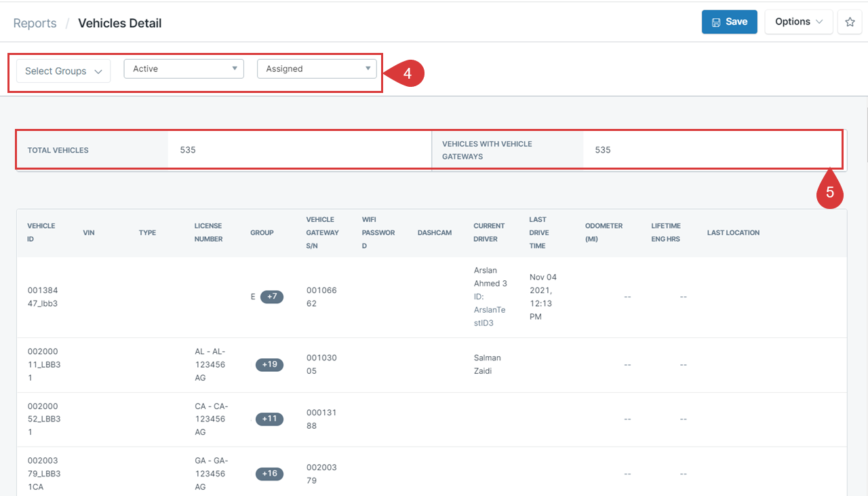This screenshot has height=496, width=868.
Task: Expand the Select Groups dropdown
Action: tap(63, 71)
